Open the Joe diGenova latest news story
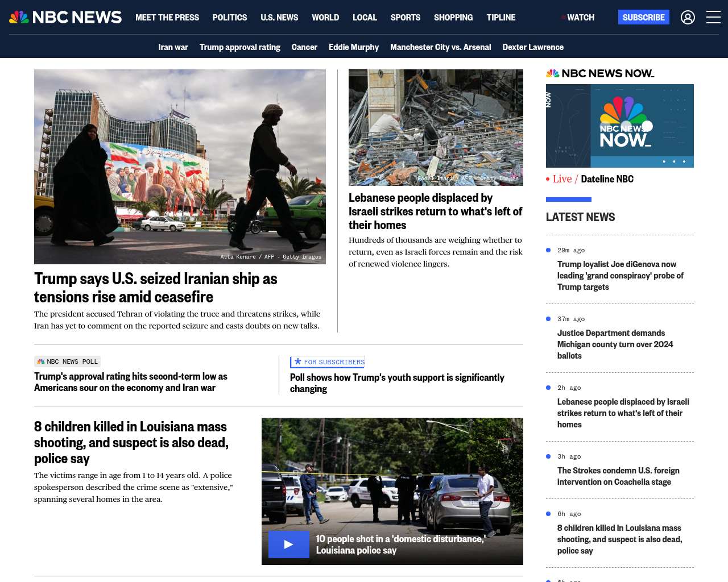Screen dimensions: 728x582 (x=620, y=276)
